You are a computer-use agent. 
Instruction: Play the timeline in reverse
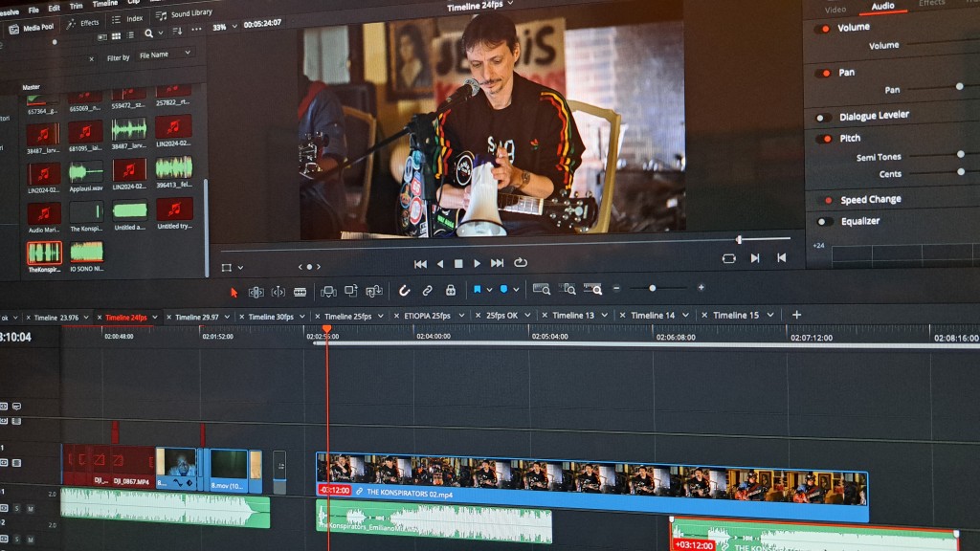coord(440,264)
